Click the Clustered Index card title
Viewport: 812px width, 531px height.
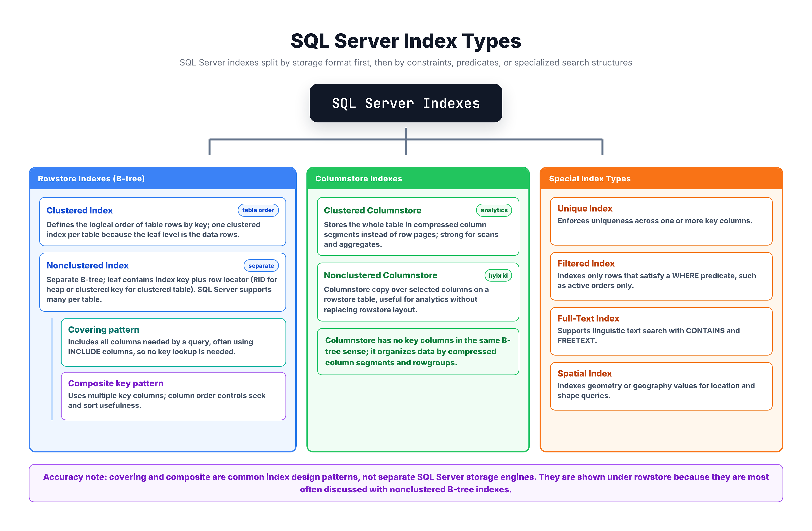coord(79,210)
